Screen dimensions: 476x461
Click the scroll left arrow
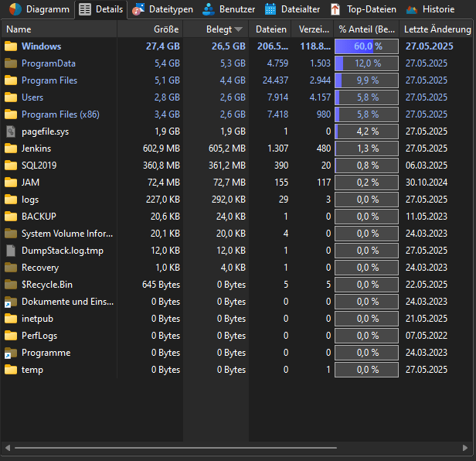pos(8,448)
